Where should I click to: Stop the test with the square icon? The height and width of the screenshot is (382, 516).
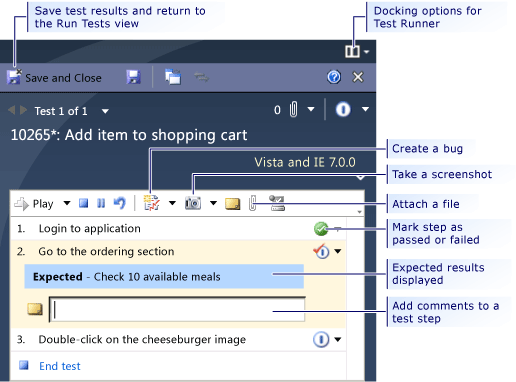pyautogui.click(x=83, y=203)
